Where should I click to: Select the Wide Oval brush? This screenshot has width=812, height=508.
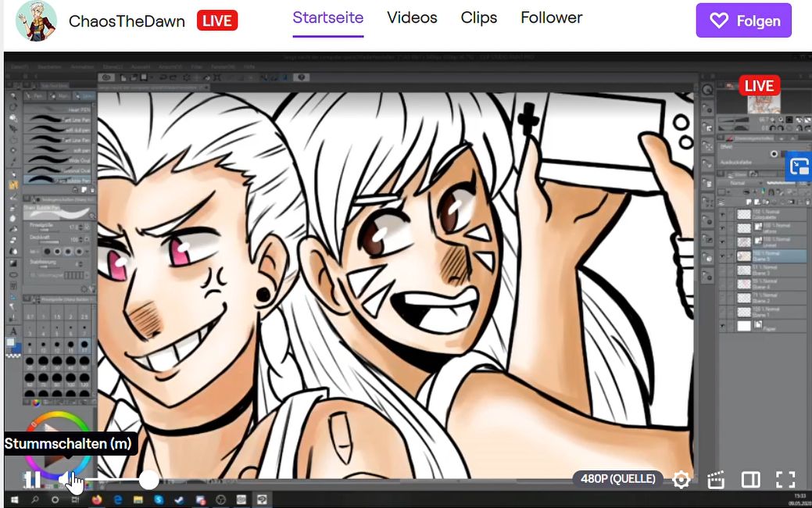tap(58, 160)
